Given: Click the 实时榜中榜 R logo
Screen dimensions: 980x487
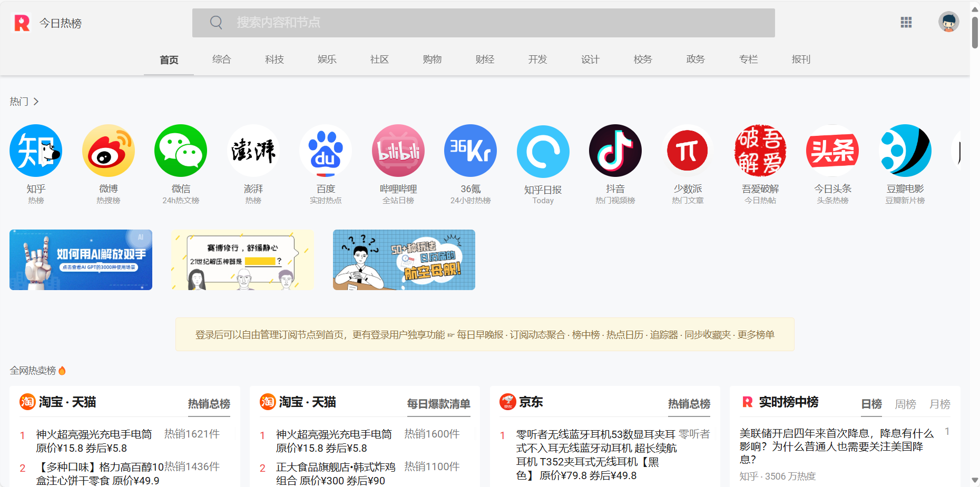Looking at the screenshot, I should (x=747, y=402).
